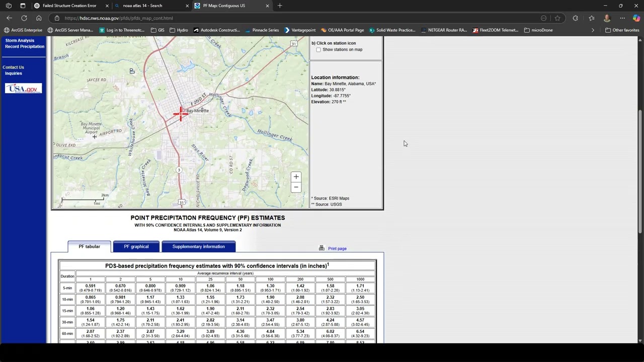The height and width of the screenshot is (362, 644).
Task: Click the printer icon beside Print page
Action: [x=321, y=248]
